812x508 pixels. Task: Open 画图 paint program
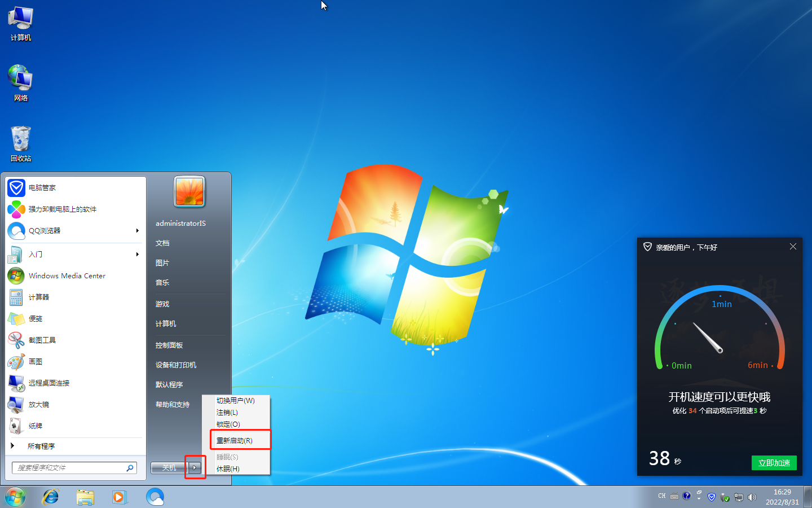pyautogui.click(x=76, y=362)
